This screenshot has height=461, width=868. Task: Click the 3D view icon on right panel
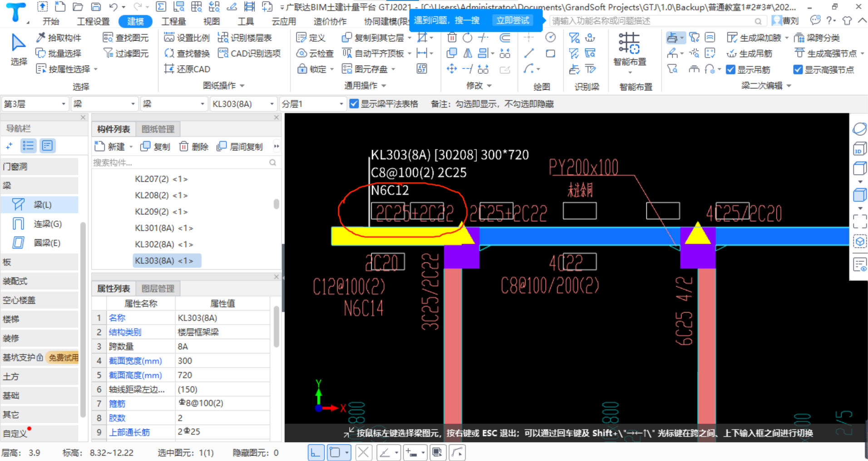coord(860,149)
